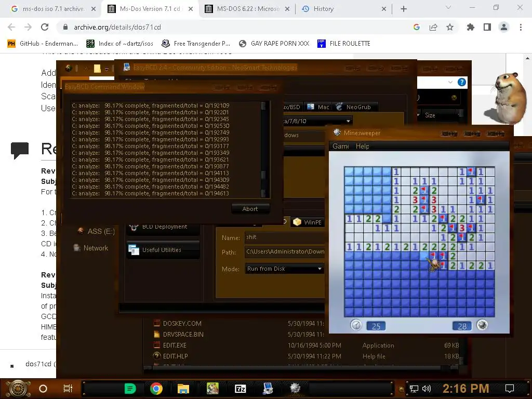
Task: Select the DRVSPACE.BIN file row
Action: (x=183, y=334)
